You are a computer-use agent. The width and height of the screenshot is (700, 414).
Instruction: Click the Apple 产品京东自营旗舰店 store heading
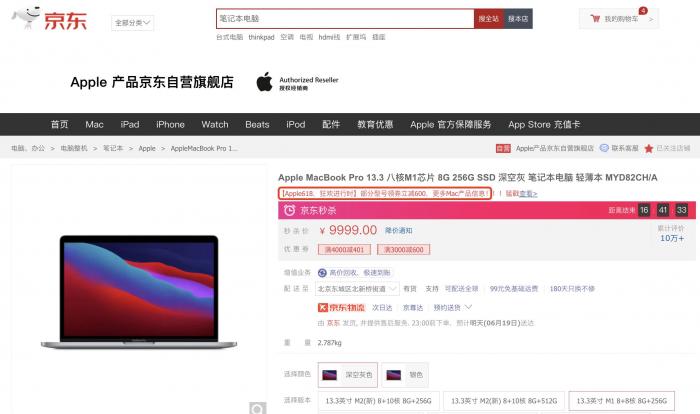[152, 82]
